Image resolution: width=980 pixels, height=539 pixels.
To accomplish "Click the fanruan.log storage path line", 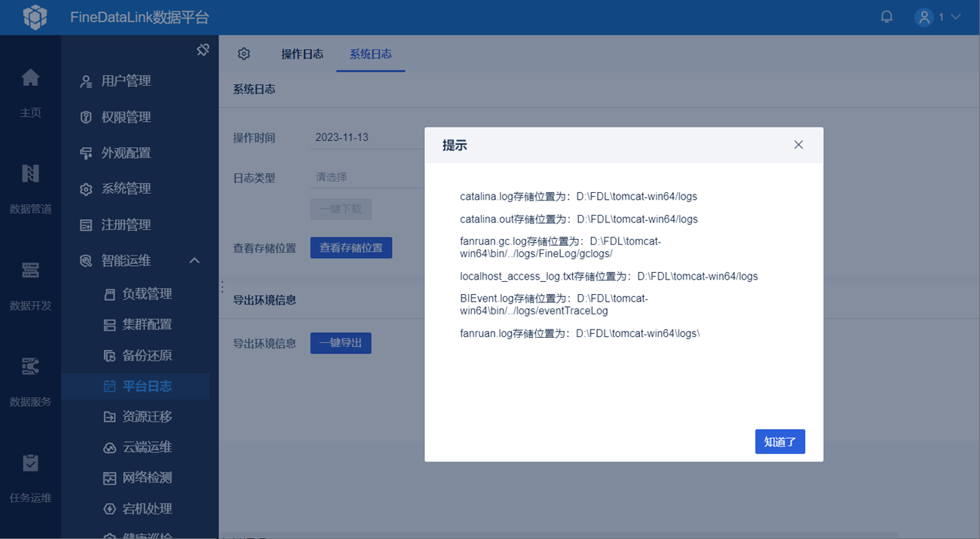I will [580, 333].
